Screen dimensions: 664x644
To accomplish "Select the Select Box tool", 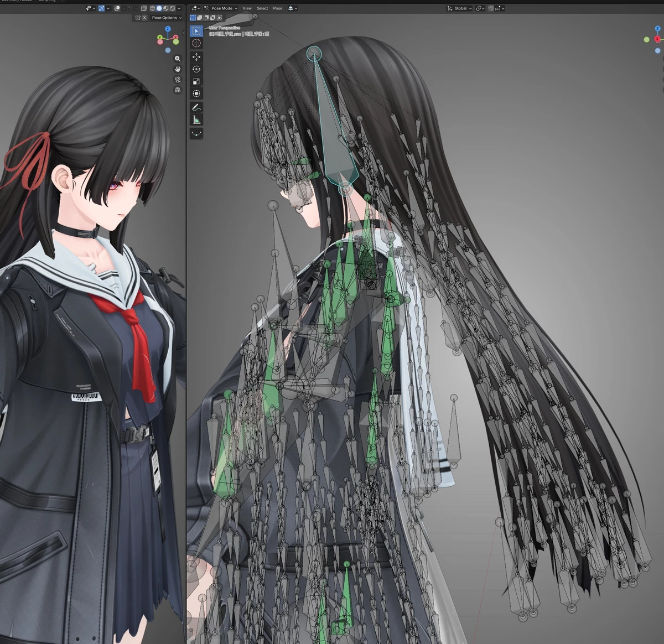I will pyautogui.click(x=196, y=31).
